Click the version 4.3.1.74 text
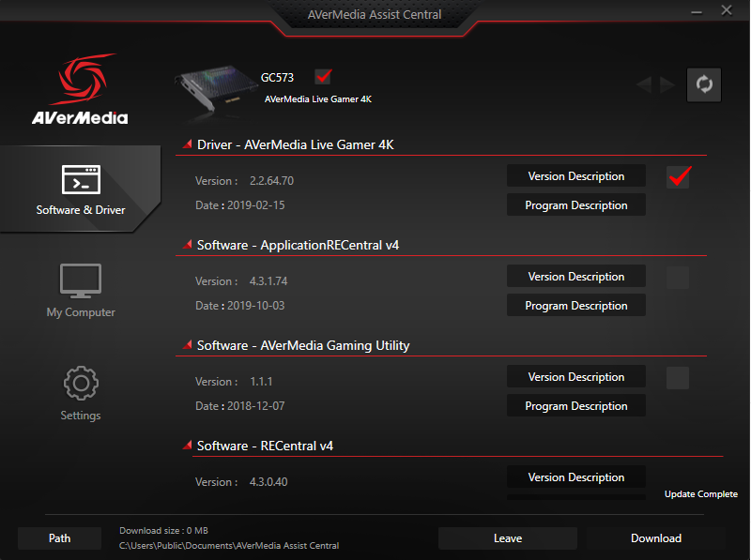This screenshot has width=751, height=560. click(x=268, y=281)
